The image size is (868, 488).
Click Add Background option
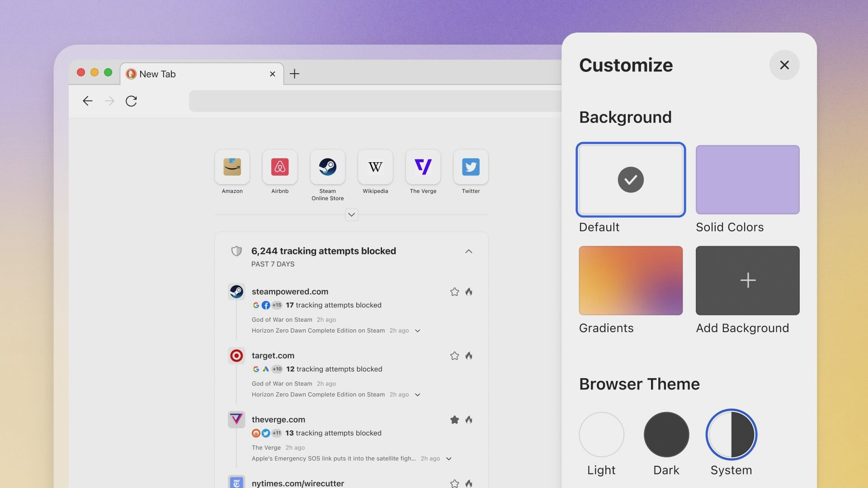(x=748, y=280)
